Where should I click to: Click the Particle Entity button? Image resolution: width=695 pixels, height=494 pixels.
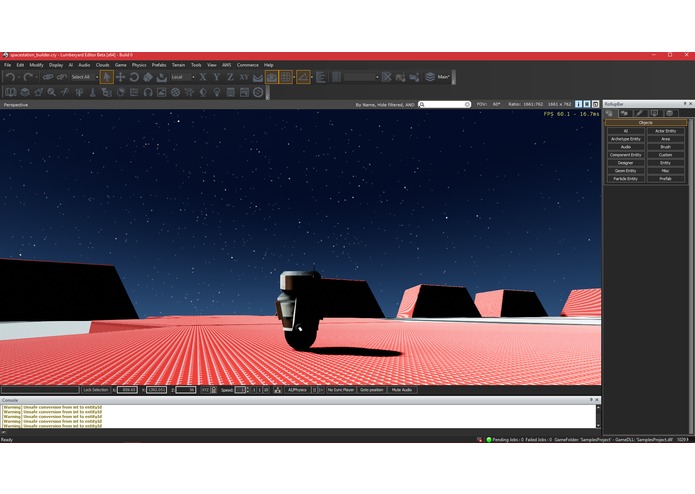click(x=625, y=179)
